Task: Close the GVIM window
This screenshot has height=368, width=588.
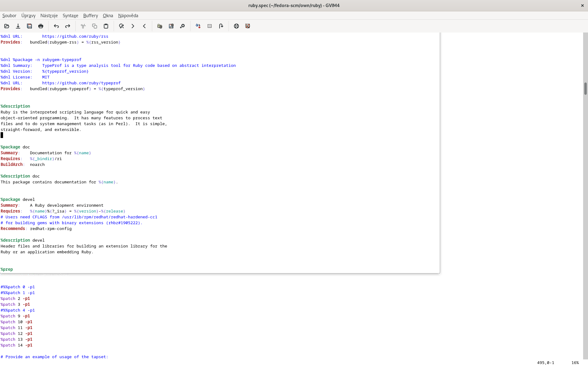Action: pyautogui.click(x=582, y=6)
